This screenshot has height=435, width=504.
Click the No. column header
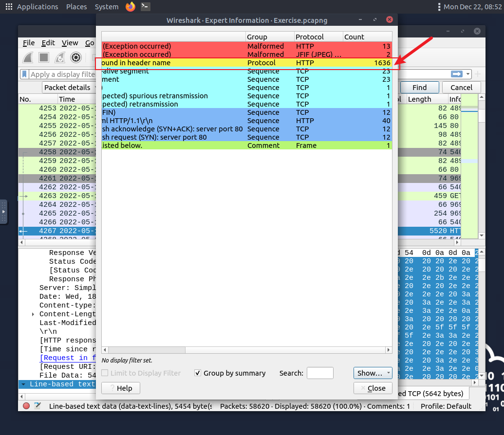click(37, 99)
